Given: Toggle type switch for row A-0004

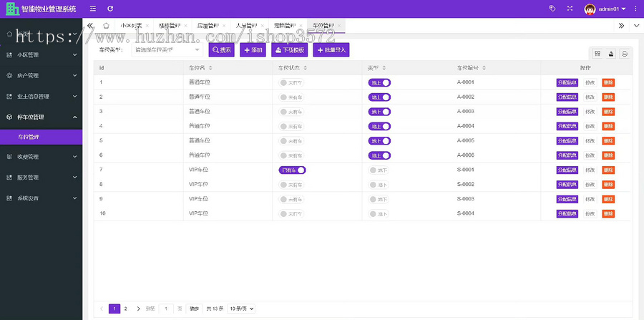Looking at the screenshot, I should point(379,127).
